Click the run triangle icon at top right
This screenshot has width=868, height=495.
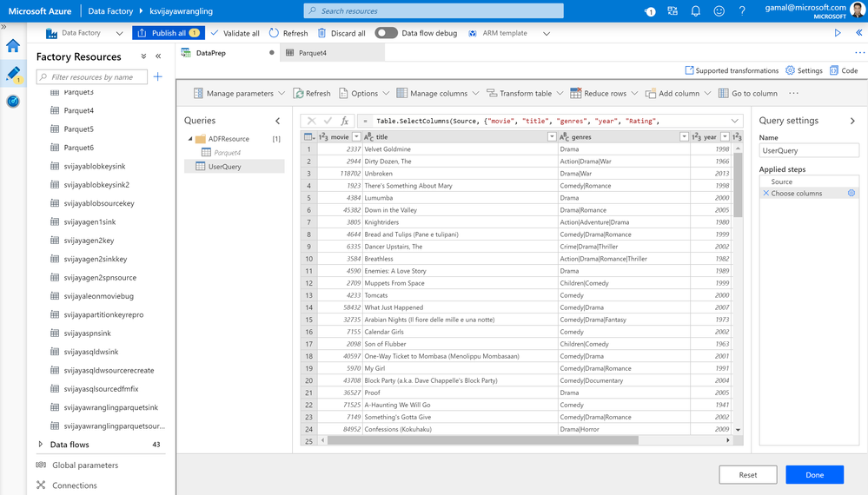(x=838, y=33)
